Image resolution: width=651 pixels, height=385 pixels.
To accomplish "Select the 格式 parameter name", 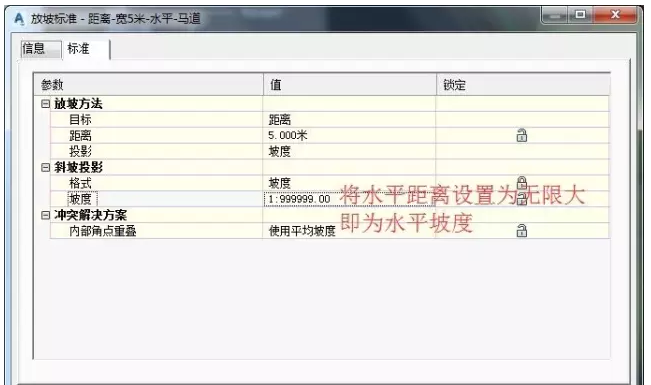I will pyautogui.click(x=80, y=183).
